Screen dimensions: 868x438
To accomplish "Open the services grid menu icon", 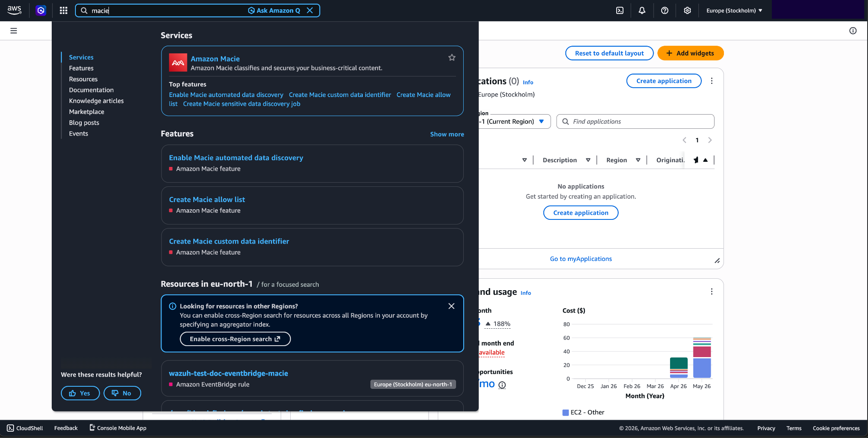I will click(64, 11).
